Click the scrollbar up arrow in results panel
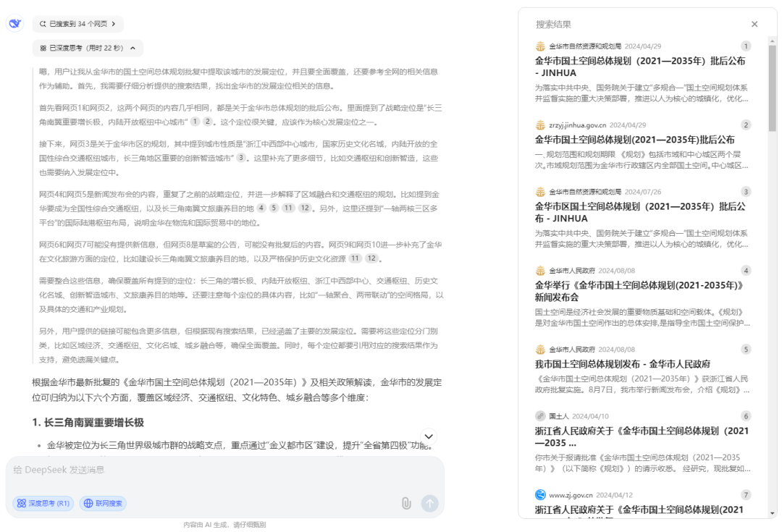Image resolution: width=782 pixels, height=532 pixels. point(772,41)
